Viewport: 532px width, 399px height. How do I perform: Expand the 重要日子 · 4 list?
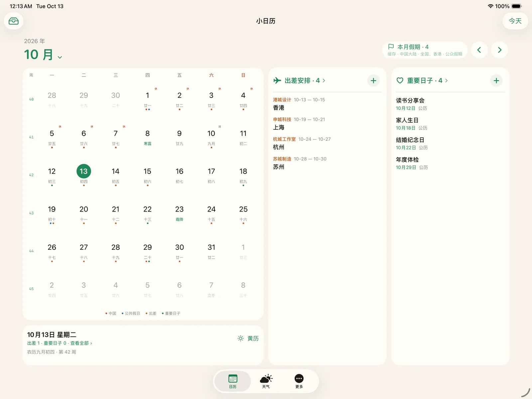pos(427,80)
